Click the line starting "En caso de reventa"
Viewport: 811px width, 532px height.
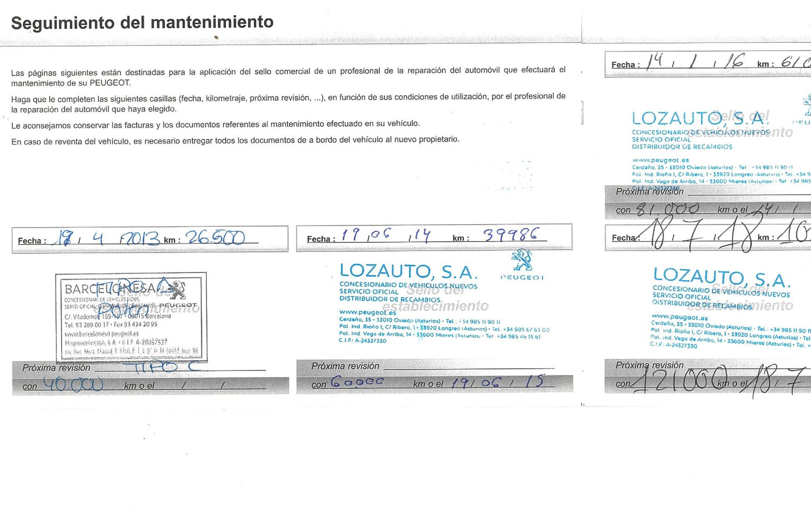pyautogui.click(x=235, y=140)
